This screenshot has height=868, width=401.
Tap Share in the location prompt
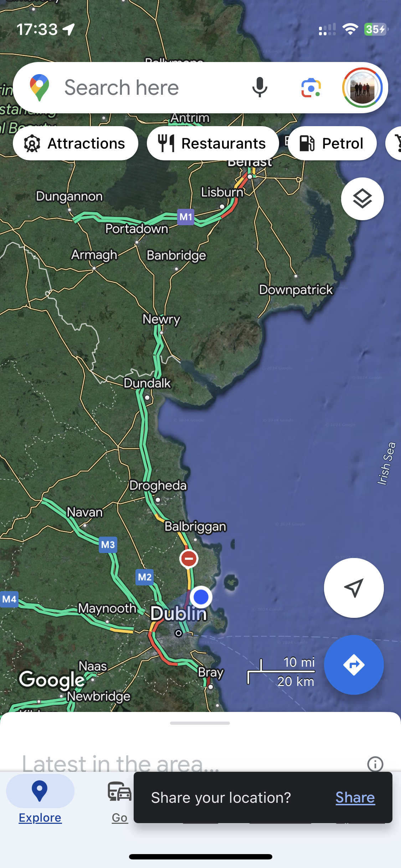(x=355, y=797)
